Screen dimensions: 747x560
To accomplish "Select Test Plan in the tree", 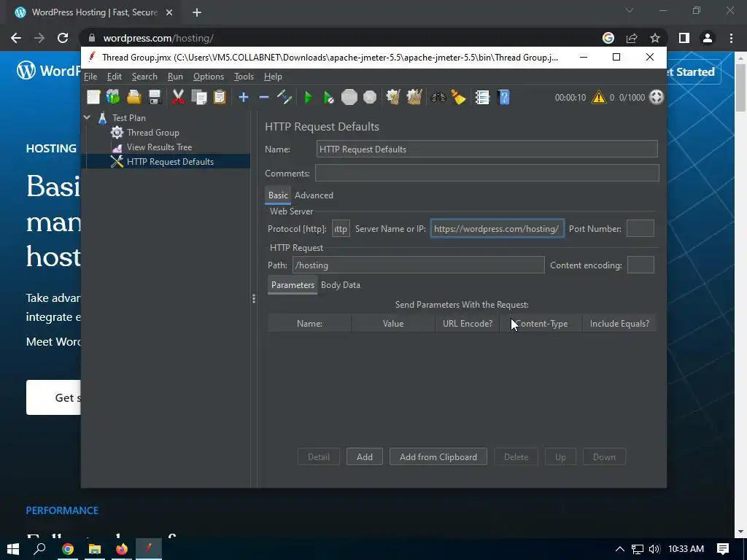I will [x=129, y=117].
